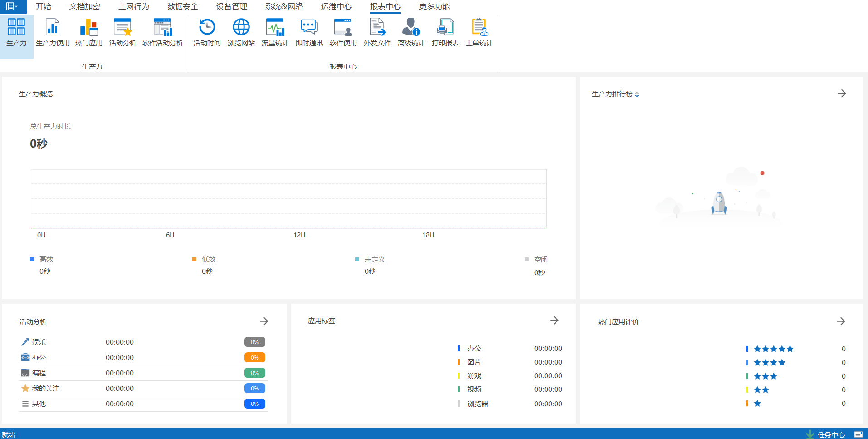The width and height of the screenshot is (868, 439).
Task: Expand 活动分析 panel with its arrow
Action: 264,321
